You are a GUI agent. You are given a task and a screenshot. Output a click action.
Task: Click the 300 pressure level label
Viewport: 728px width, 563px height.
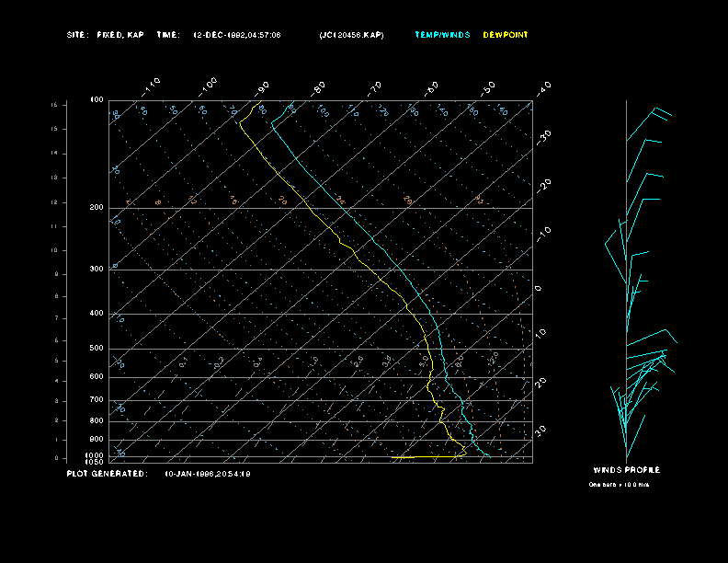[x=97, y=269]
